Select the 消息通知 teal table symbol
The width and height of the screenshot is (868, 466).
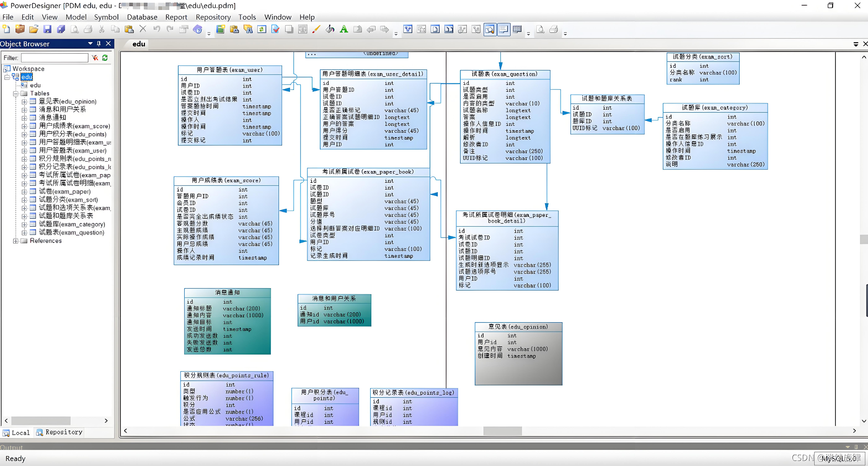coord(227,321)
